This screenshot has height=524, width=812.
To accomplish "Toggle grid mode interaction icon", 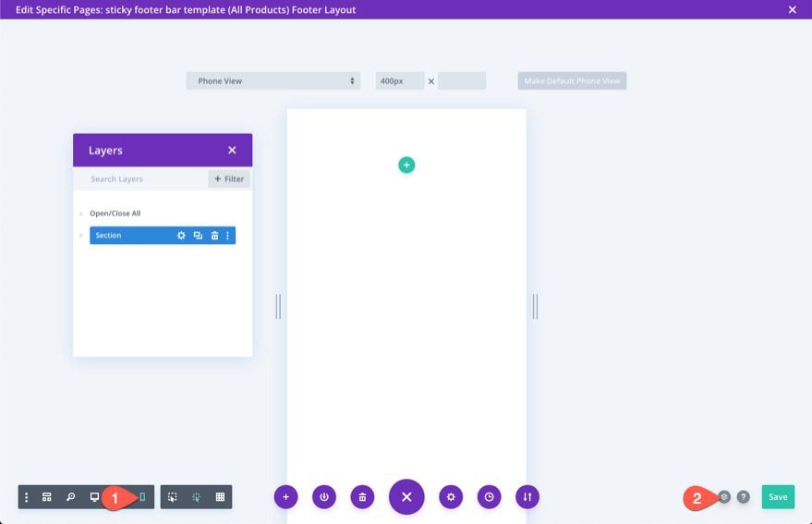I will point(220,497).
